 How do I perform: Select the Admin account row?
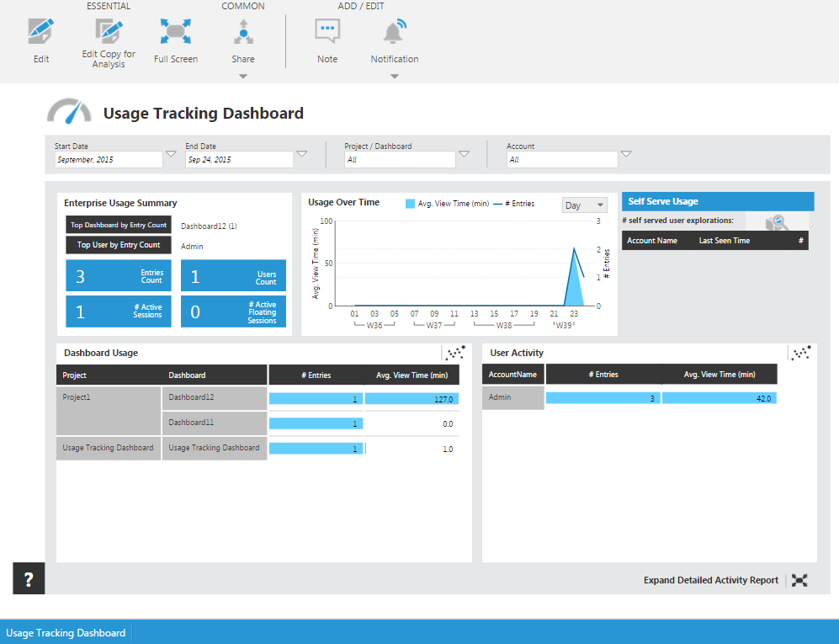512,397
